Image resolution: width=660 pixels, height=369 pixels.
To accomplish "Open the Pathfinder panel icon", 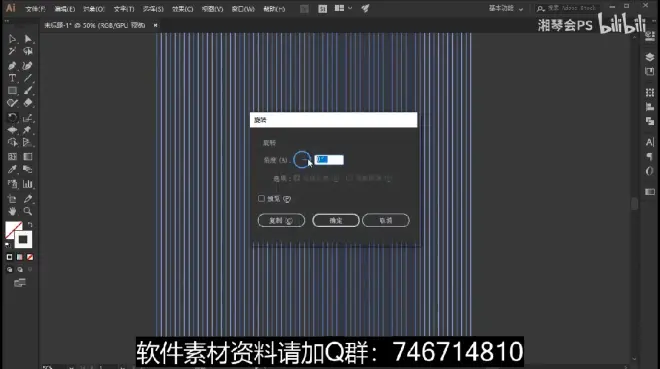I will [649, 121].
